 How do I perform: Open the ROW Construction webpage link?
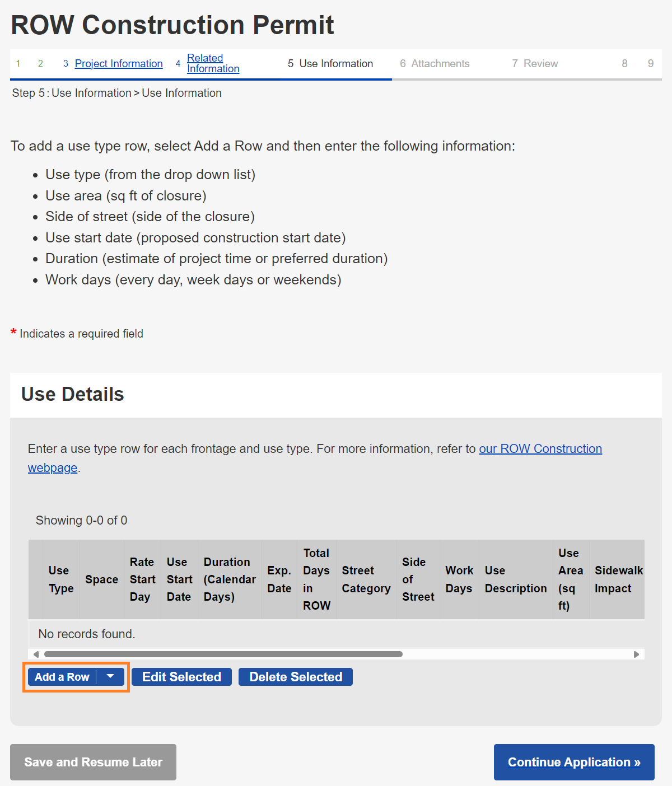pos(540,449)
